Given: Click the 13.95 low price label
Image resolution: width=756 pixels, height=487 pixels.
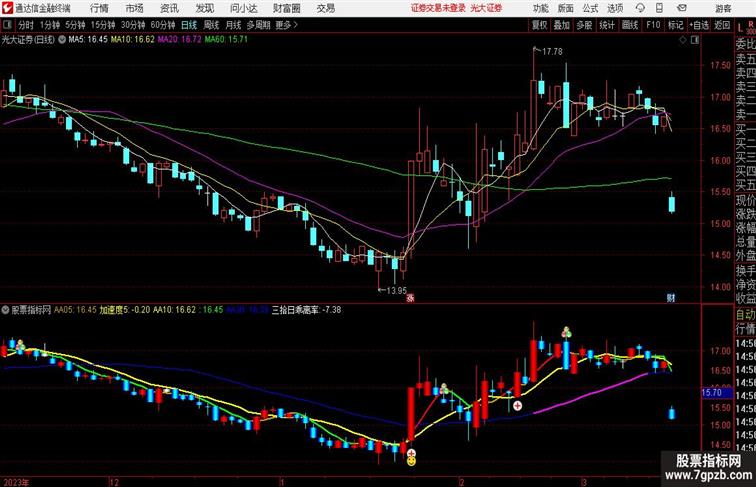Looking at the screenshot, I should [x=396, y=290].
